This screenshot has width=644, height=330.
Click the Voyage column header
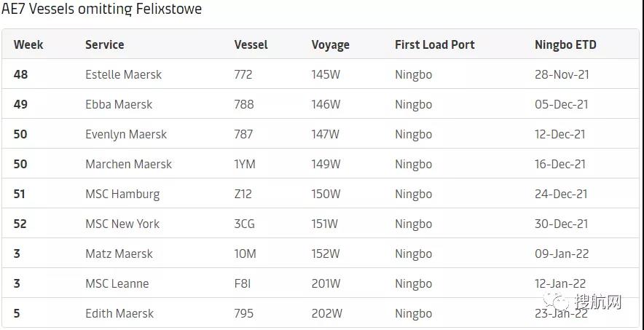tap(330, 44)
